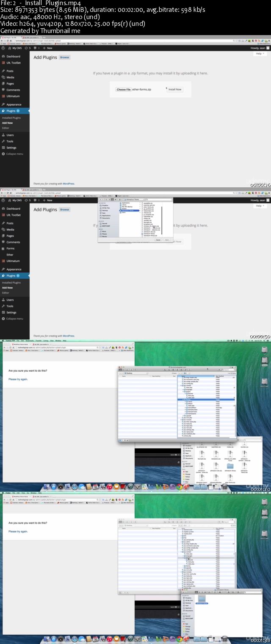The height and width of the screenshot is (644, 271).
Task: Open Posts in the 00:00:26 frame sidebar
Action: click(x=10, y=71)
